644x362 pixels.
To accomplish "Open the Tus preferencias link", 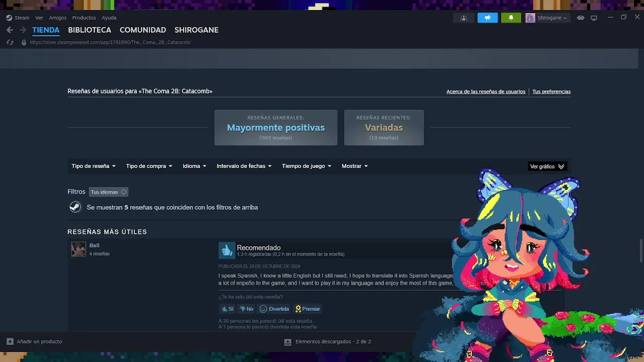I will [x=551, y=92].
